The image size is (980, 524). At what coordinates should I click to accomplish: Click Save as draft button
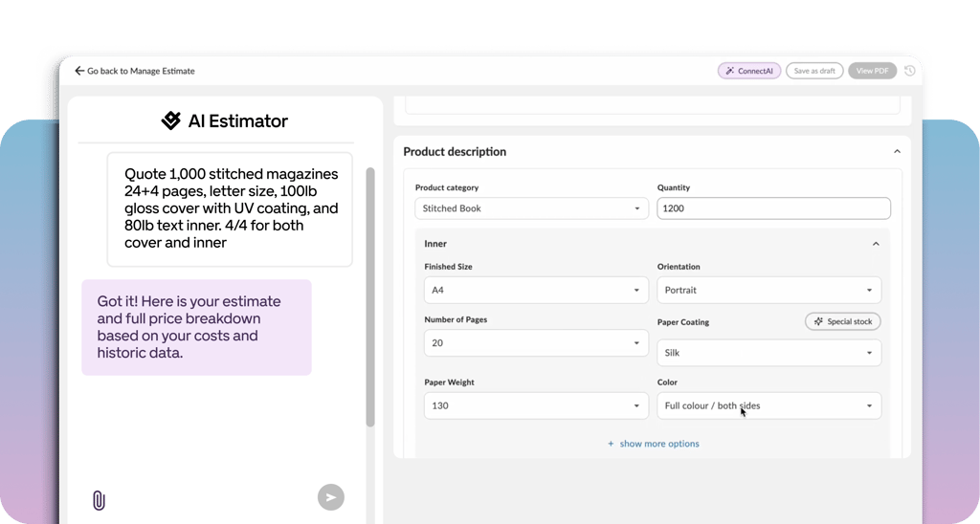point(814,71)
